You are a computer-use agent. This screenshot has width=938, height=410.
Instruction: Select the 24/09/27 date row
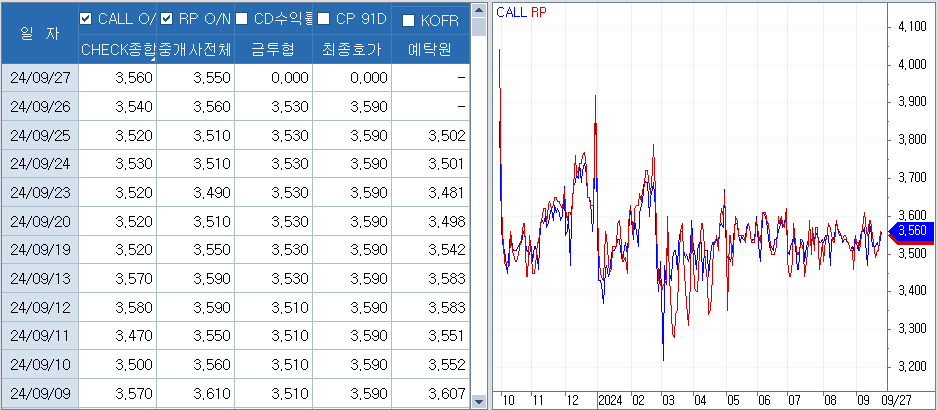pyautogui.click(x=40, y=78)
